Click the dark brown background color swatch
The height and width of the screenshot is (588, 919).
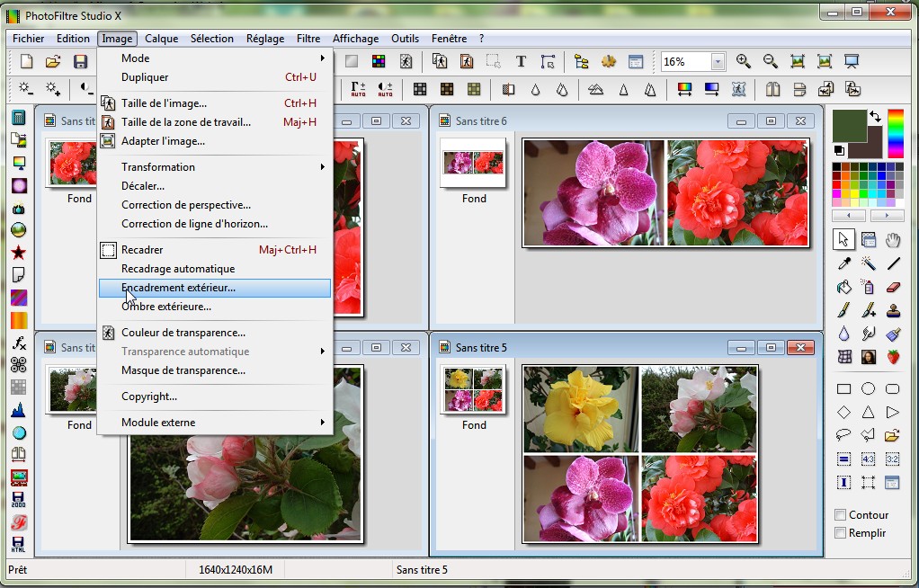[871, 145]
